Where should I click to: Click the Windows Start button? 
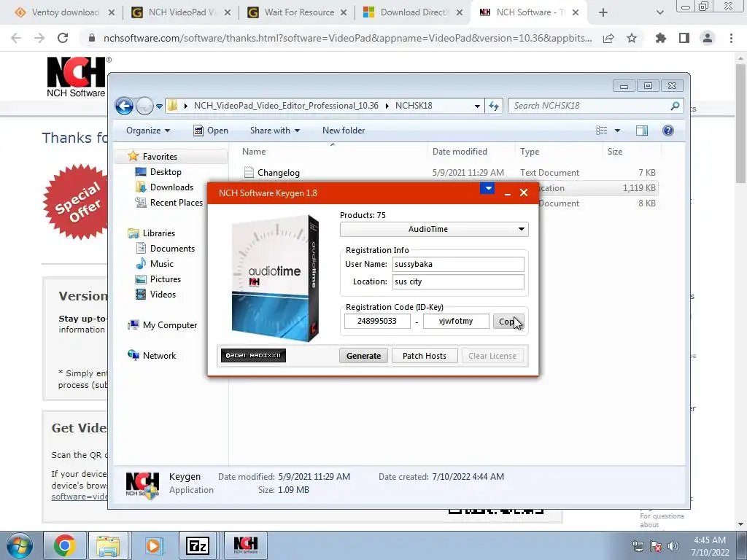point(19,545)
